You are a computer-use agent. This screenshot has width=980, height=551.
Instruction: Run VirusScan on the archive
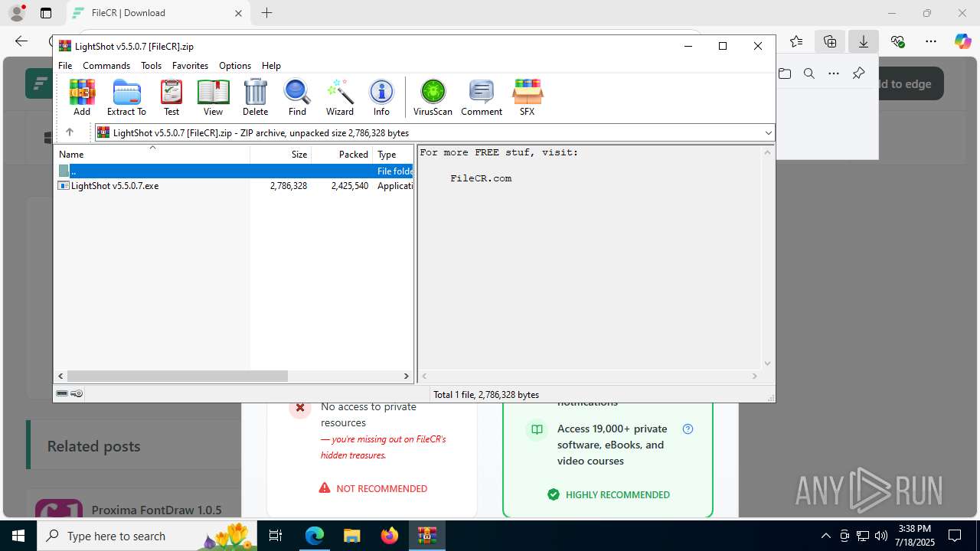(433, 97)
